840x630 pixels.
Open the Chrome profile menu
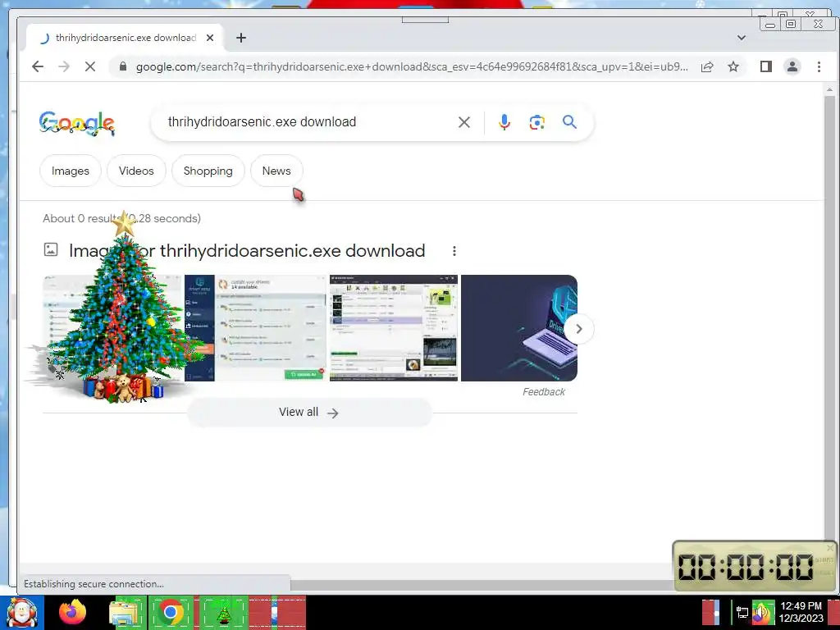tap(792, 66)
